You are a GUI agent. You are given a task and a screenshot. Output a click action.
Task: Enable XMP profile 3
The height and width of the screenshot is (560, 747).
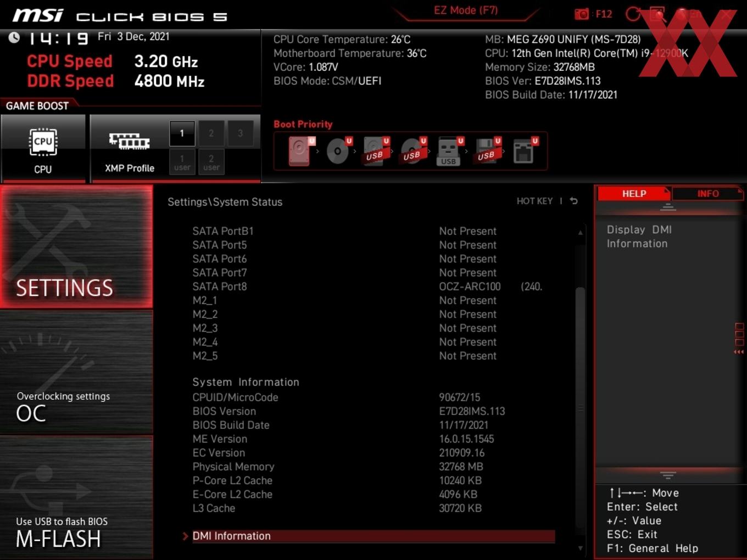(x=240, y=133)
